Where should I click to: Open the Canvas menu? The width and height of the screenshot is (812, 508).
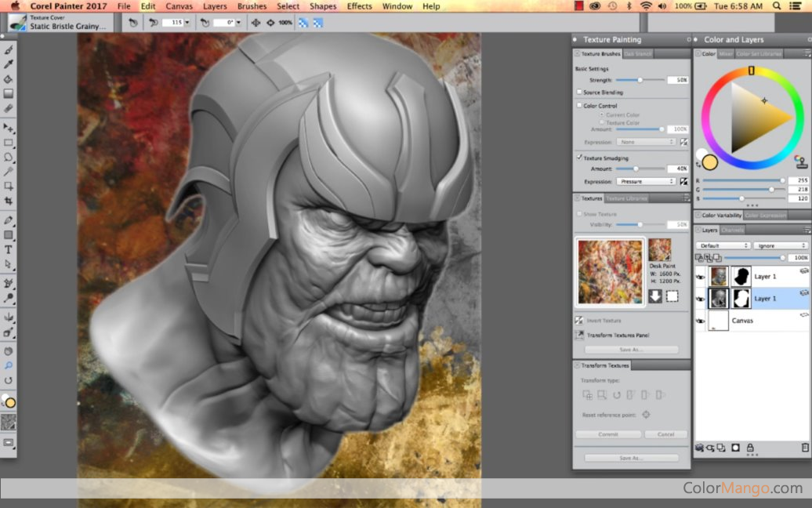click(x=179, y=6)
